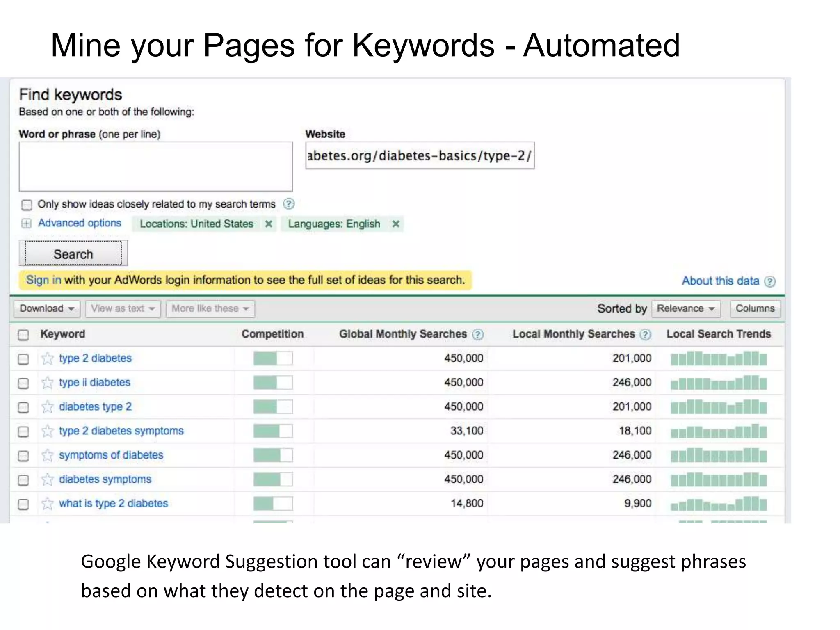
Task: Enable 'Only show ideas closely related' checkbox
Action: point(27,204)
